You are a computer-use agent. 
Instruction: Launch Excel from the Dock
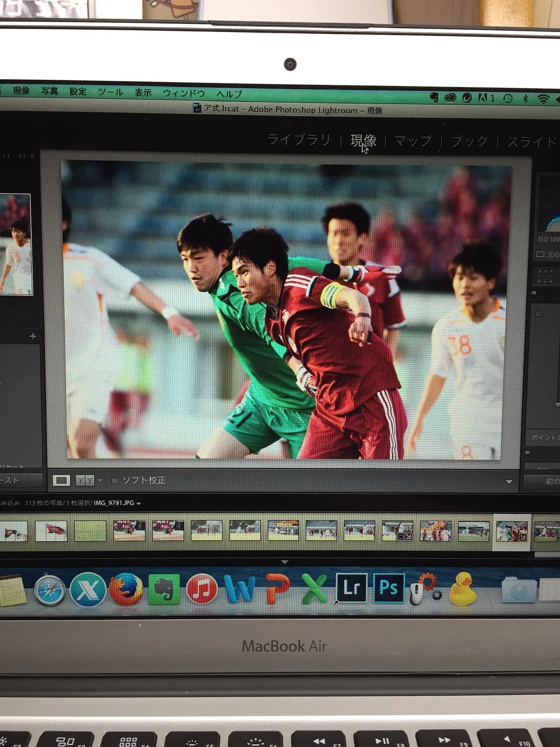pyautogui.click(x=315, y=588)
